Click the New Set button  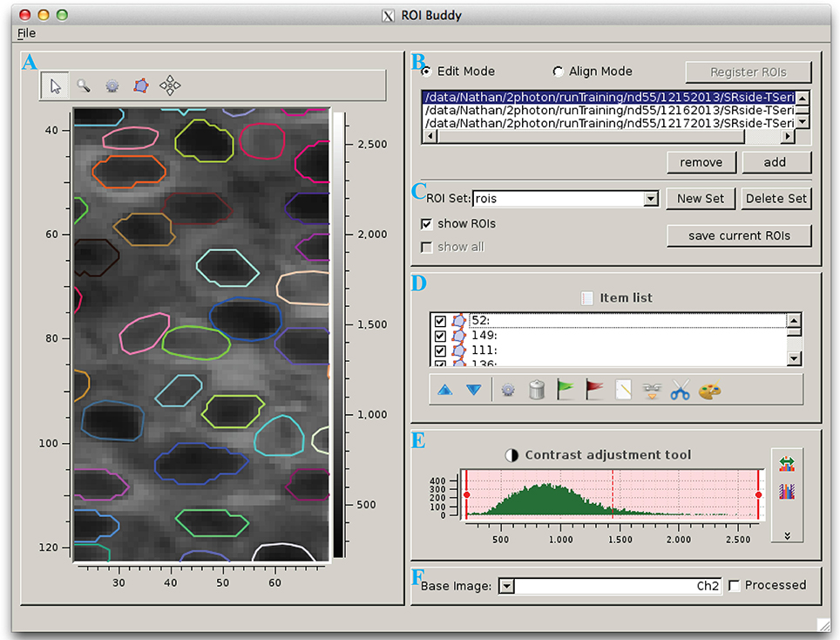(x=701, y=199)
